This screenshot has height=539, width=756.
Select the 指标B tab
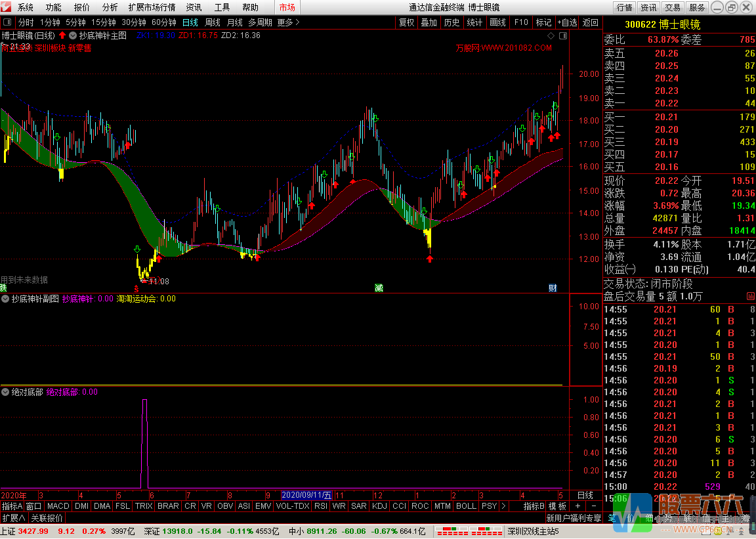click(x=534, y=506)
